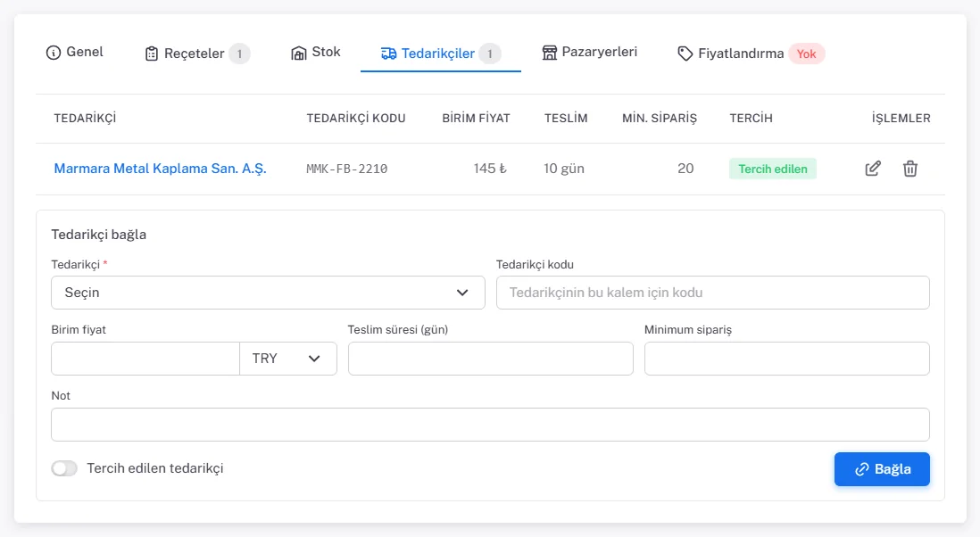Click the TESLİM column header
The image size is (980, 537).
[x=566, y=118]
